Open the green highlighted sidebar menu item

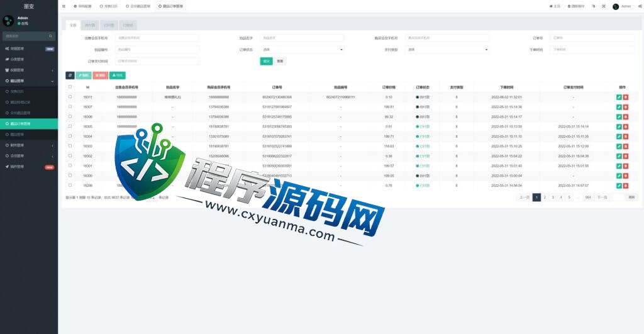29,124
